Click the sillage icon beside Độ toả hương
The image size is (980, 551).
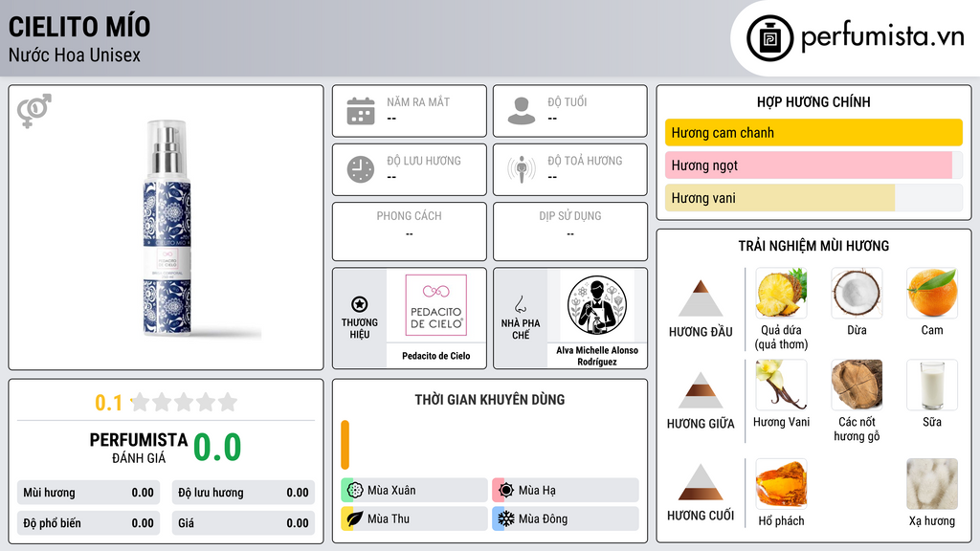pyautogui.click(x=522, y=169)
